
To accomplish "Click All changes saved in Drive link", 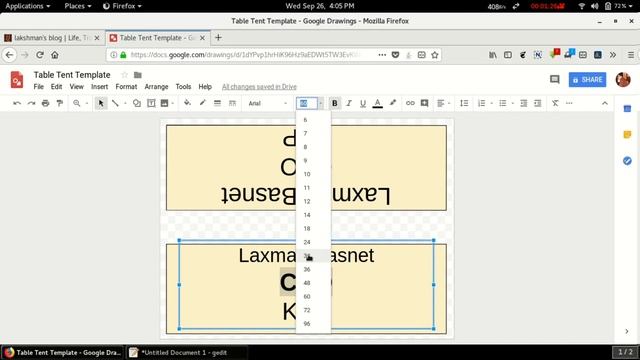I will [x=259, y=87].
